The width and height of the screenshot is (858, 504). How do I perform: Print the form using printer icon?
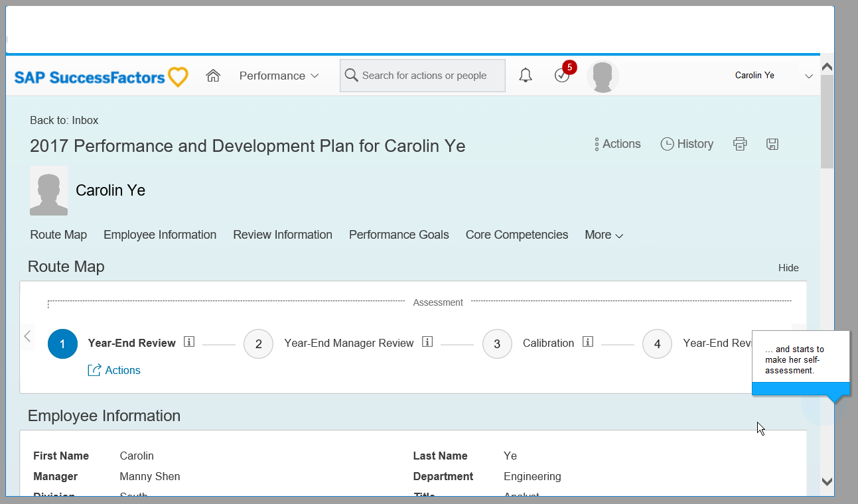(x=740, y=144)
